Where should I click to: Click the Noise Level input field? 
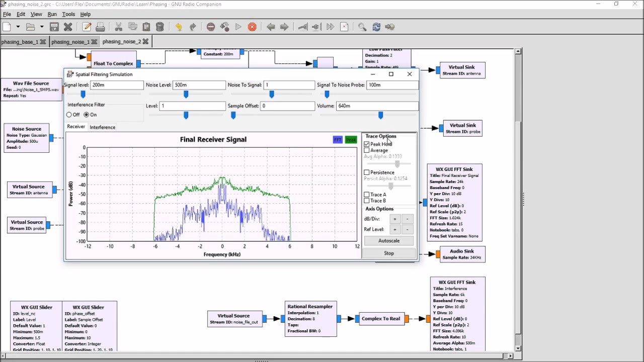199,85
